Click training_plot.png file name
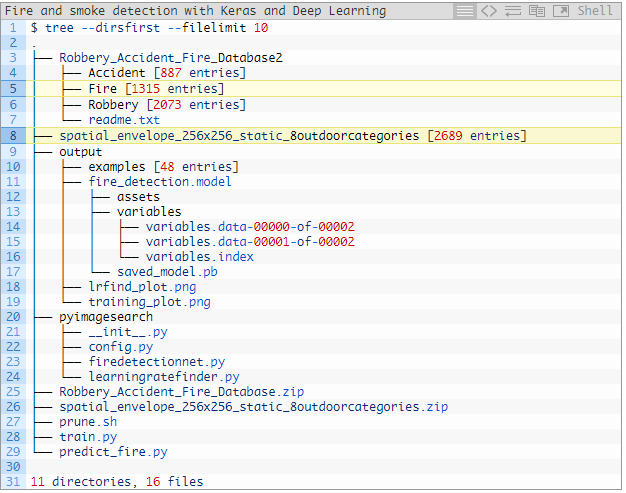 (x=149, y=302)
